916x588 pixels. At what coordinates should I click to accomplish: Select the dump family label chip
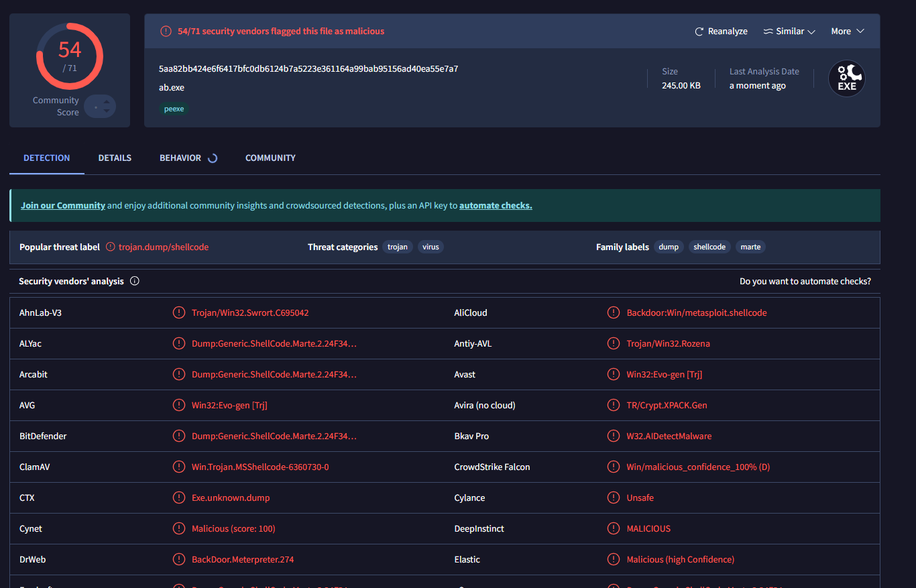coord(669,247)
